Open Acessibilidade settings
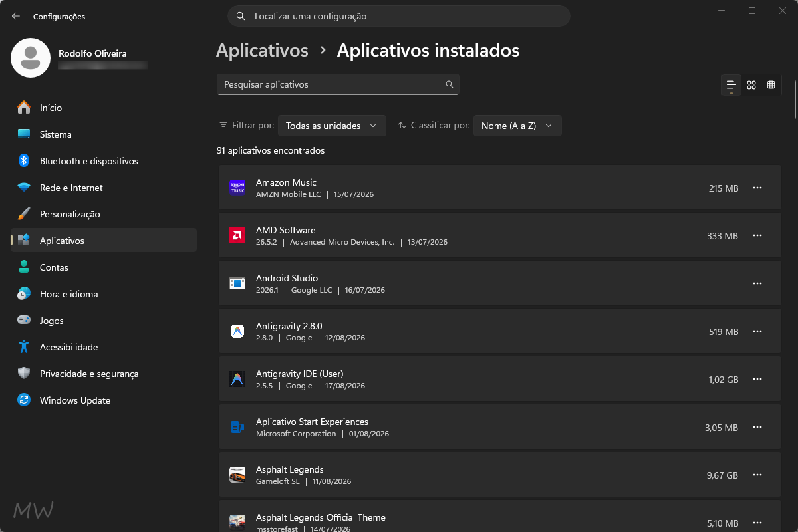 tap(104, 347)
